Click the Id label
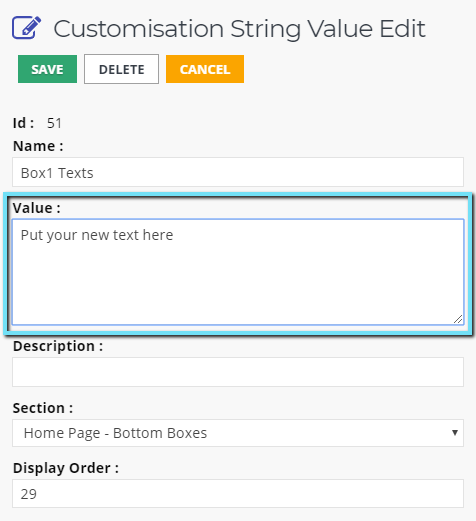The image size is (476, 521). point(23,123)
